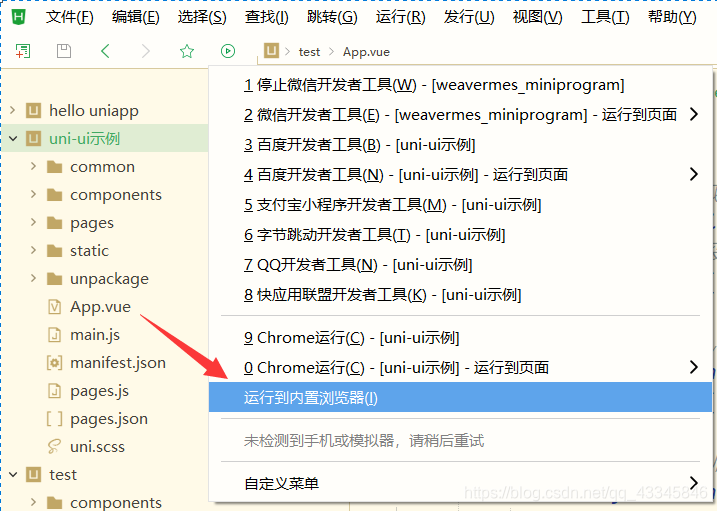Open main.js in project tree
This screenshot has height=511, width=717.
pos(95,335)
